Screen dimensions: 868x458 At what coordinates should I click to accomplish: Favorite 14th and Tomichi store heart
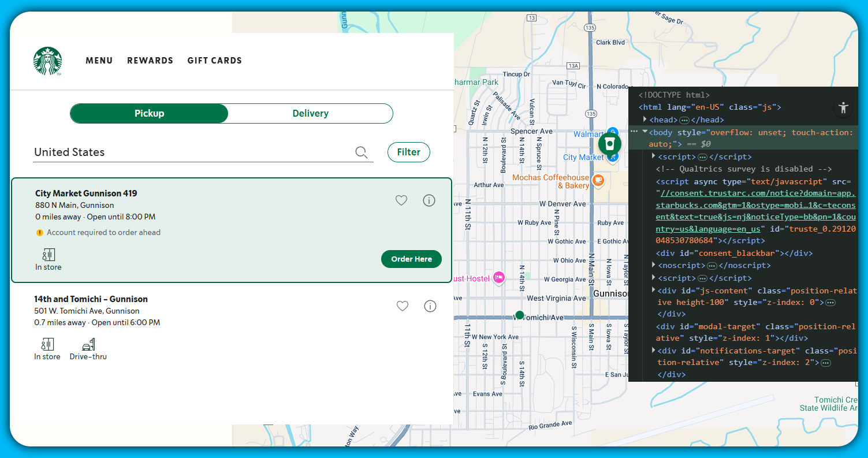tap(403, 306)
